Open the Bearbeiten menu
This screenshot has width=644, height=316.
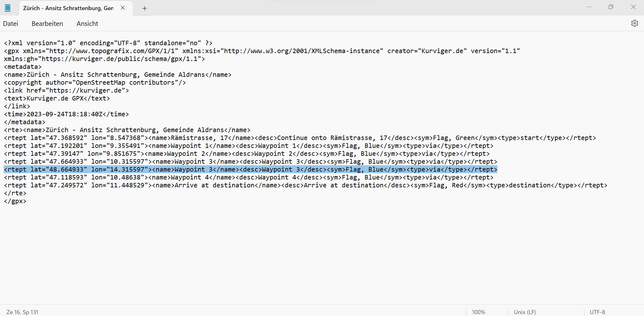47,24
